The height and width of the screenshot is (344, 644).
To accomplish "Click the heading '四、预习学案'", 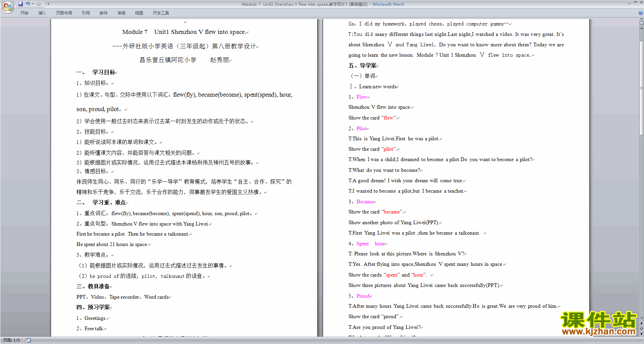I will [x=93, y=307].
